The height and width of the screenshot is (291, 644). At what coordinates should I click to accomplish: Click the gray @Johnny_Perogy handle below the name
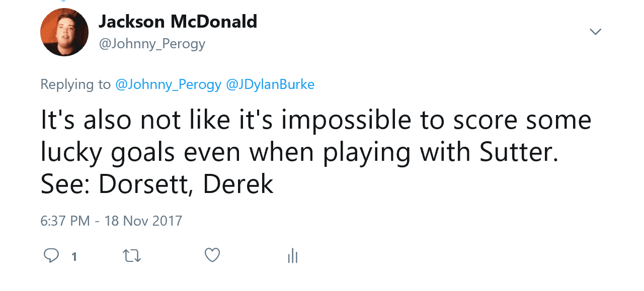[x=152, y=44]
